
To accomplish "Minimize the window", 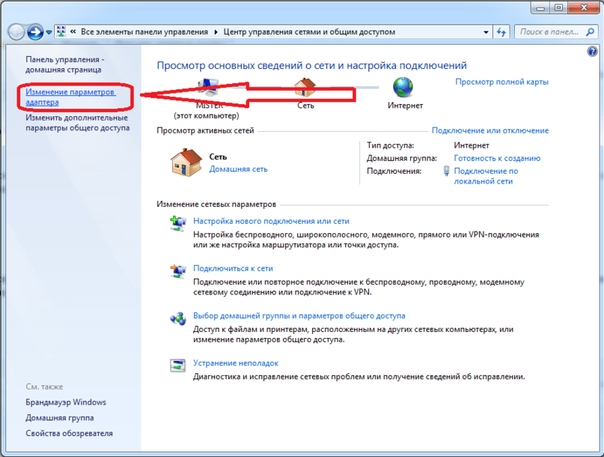I will click(541, 7).
